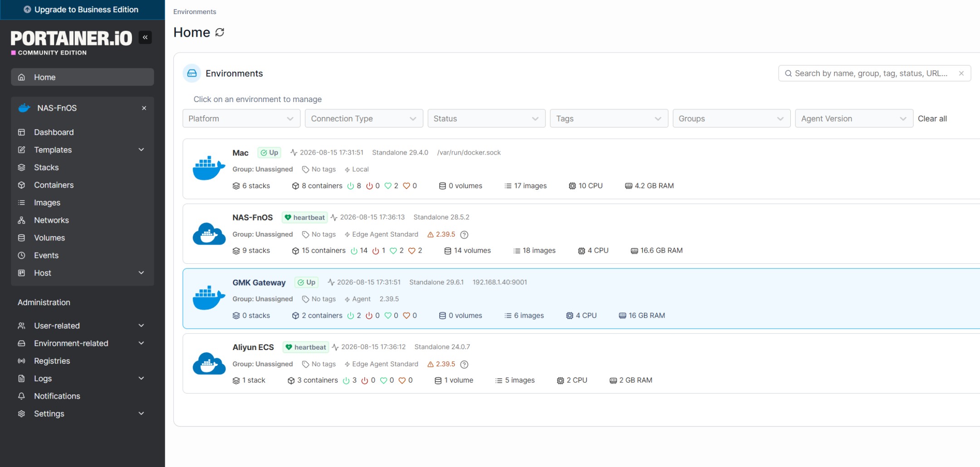
Task: Click Upgrade to Business Edition banner
Action: (x=82, y=10)
